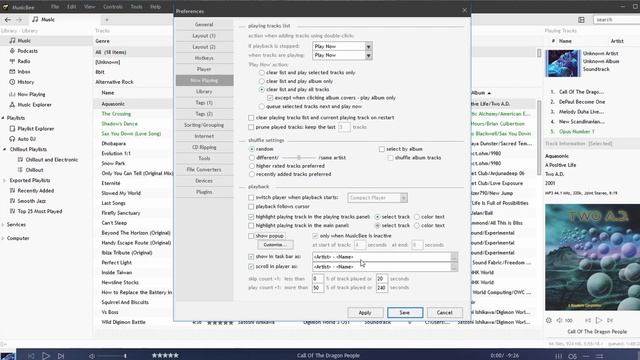Switch to the General preferences tab

(204, 24)
